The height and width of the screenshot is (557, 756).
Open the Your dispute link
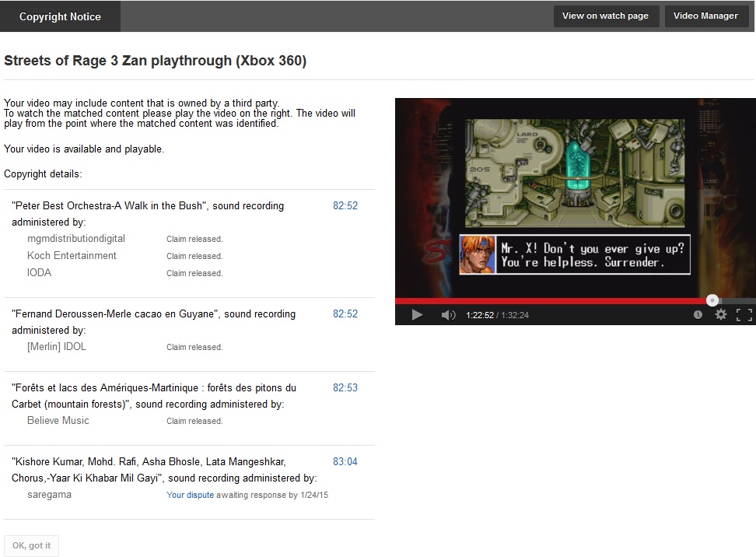click(190, 495)
